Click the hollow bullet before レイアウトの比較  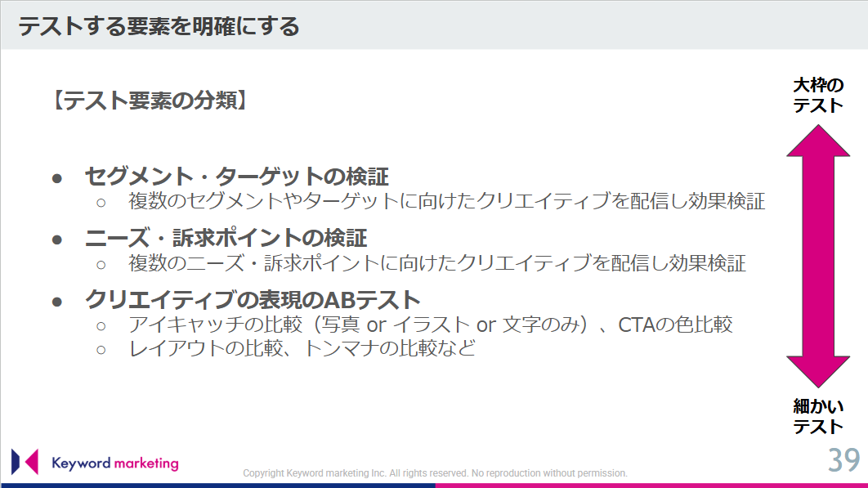tap(102, 349)
